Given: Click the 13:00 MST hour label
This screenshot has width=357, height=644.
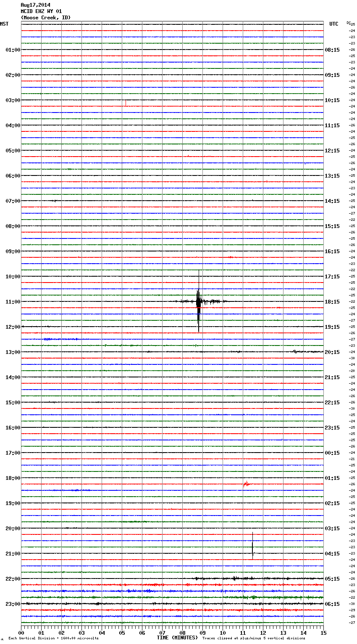Looking at the screenshot, I should [x=13, y=352].
